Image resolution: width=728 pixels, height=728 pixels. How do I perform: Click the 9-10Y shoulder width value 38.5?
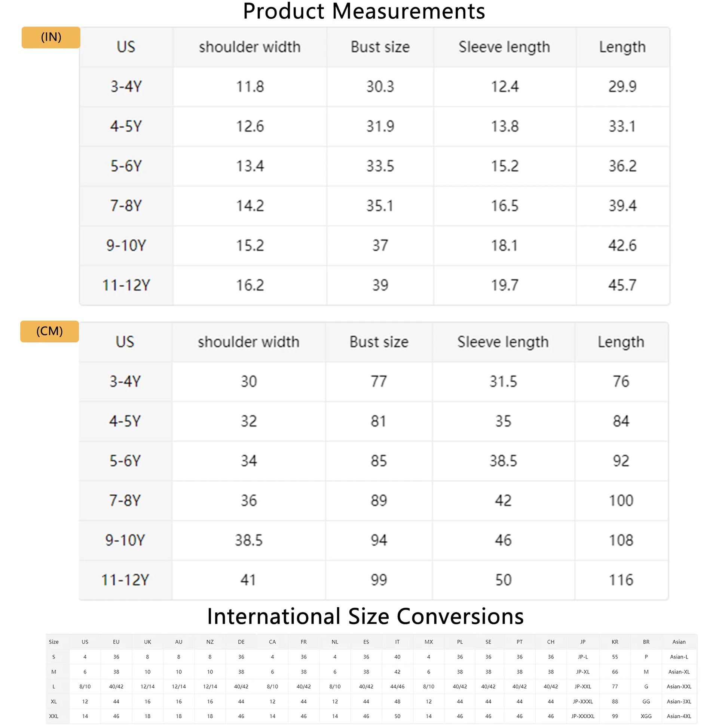249,540
